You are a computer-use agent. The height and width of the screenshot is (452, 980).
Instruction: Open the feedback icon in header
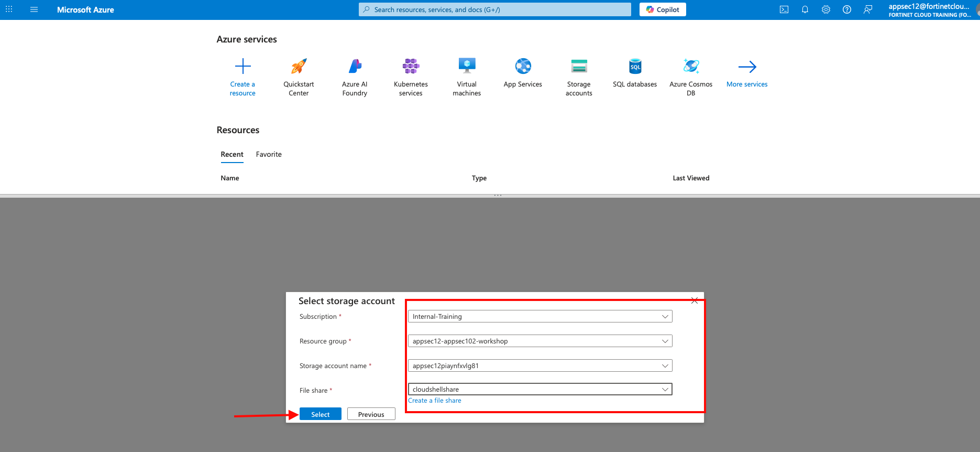coord(868,9)
